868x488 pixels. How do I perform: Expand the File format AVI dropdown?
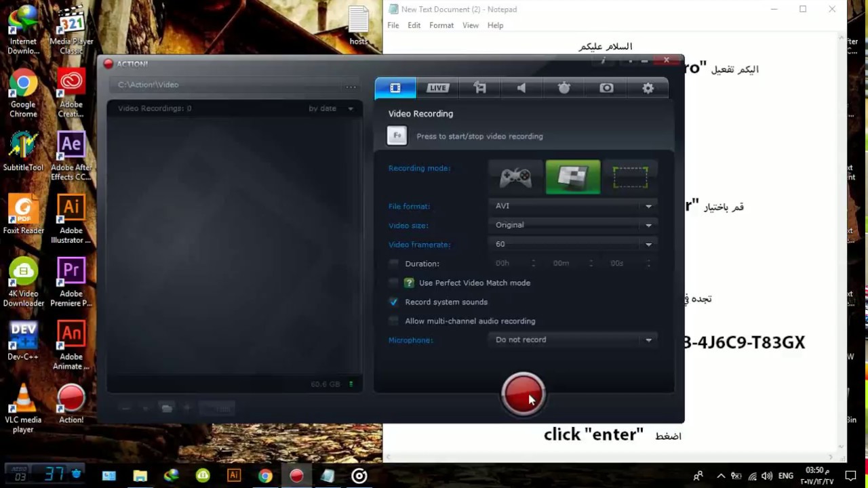tap(574, 206)
